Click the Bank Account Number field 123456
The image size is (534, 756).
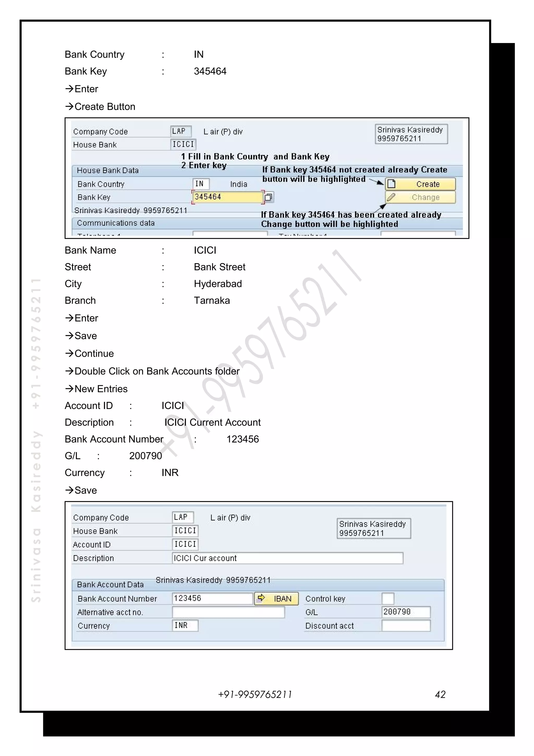(212, 598)
